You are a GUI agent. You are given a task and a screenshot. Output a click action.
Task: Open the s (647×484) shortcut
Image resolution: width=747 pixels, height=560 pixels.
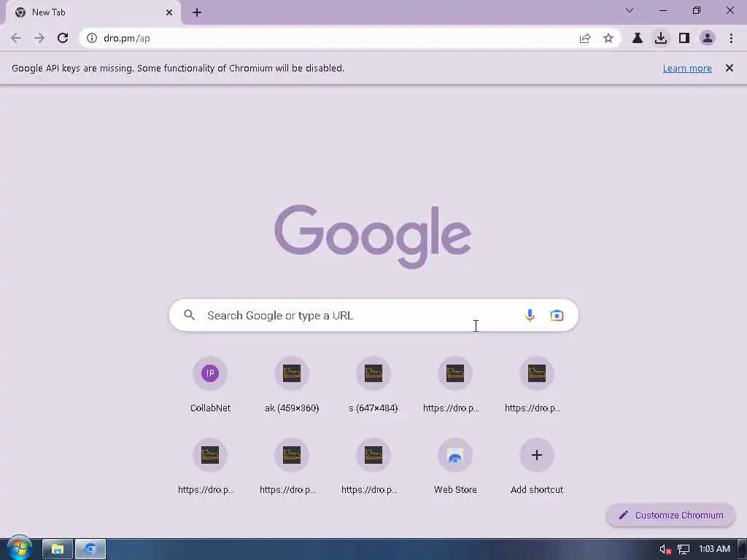pos(373,384)
